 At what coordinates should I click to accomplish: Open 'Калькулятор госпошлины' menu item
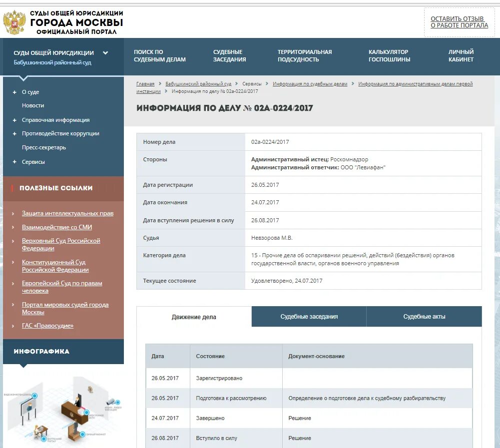[x=389, y=56]
